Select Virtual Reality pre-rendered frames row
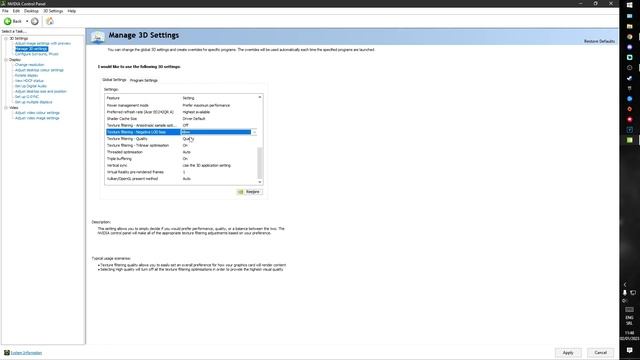The image size is (640, 360). coord(181,172)
